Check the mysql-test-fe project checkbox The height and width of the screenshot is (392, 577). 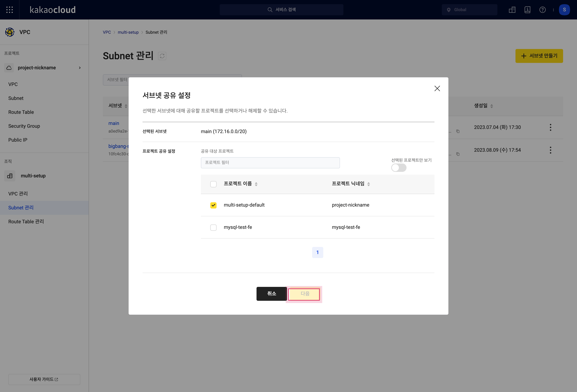coord(213,227)
